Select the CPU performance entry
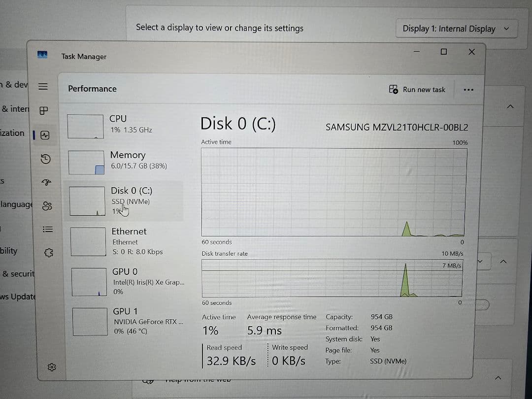This screenshot has width=532, height=399. pyautogui.click(x=124, y=126)
